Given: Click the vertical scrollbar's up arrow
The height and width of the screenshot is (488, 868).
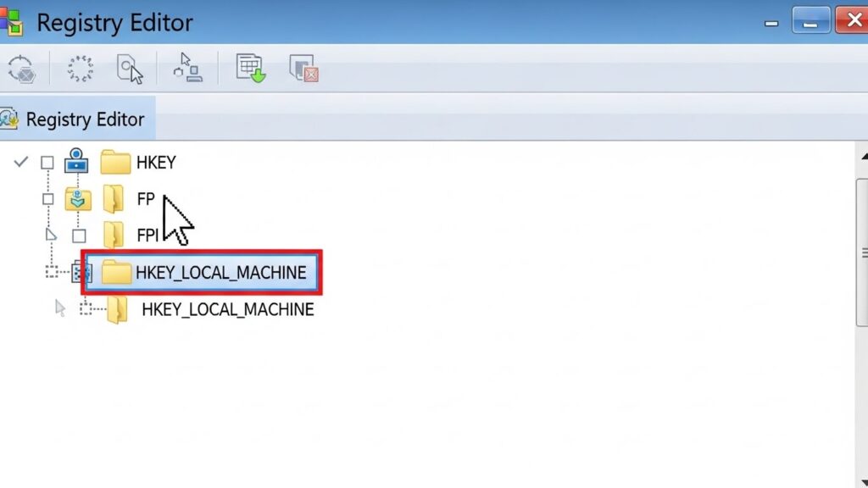Looking at the screenshot, I should point(862,157).
